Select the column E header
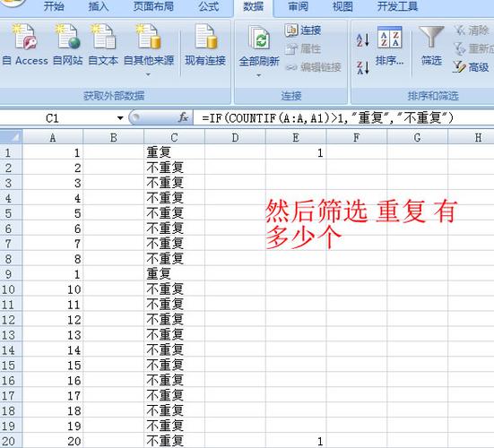Viewport: 494px width, 448px height. click(296, 137)
